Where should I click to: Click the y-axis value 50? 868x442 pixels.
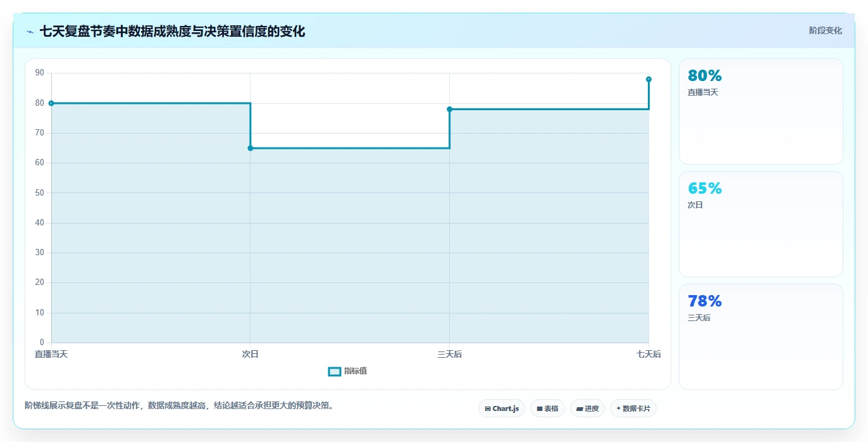(40, 193)
